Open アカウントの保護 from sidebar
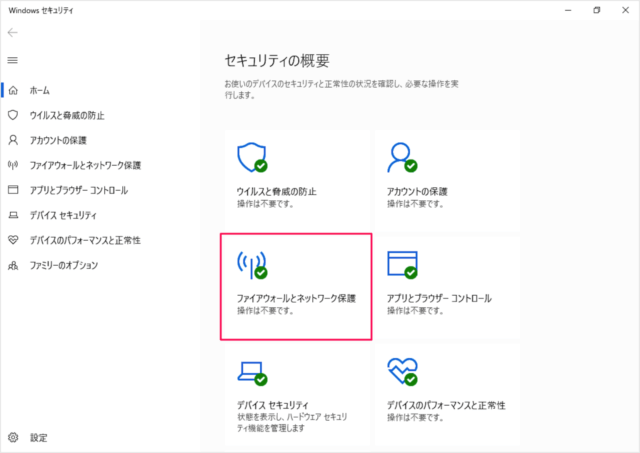The width and height of the screenshot is (640, 453). click(x=58, y=140)
